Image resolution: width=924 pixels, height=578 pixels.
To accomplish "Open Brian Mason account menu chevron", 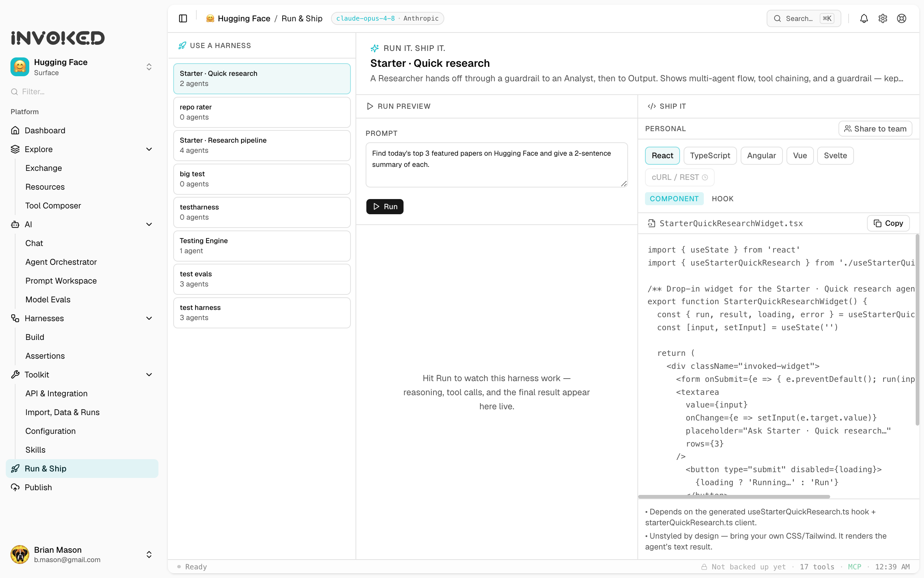I will click(x=149, y=554).
